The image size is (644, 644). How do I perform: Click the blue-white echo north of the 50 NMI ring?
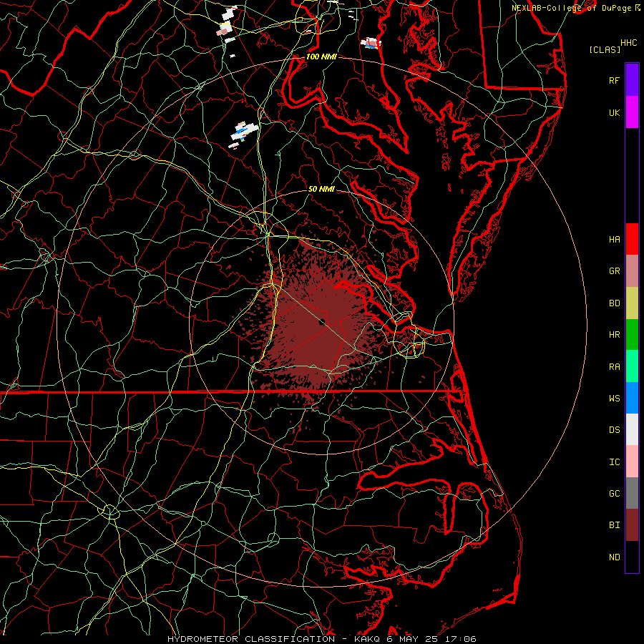[x=244, y=132]
